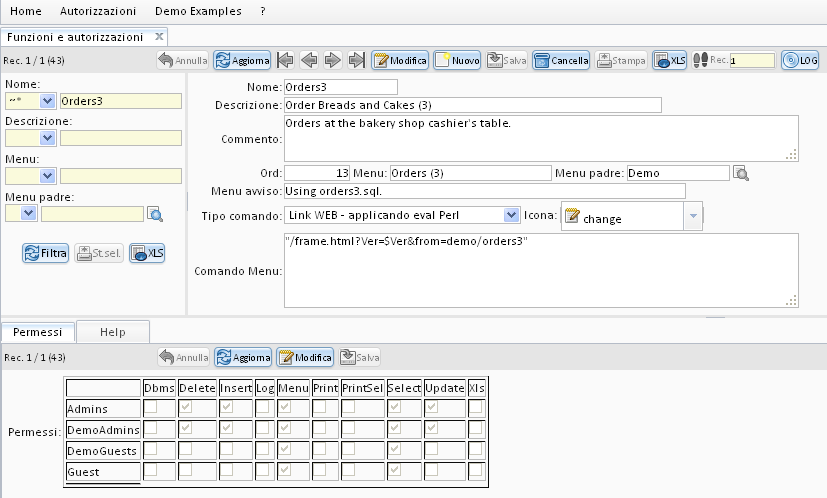
Task: Click the Select column header
Action: pos(404,388)
